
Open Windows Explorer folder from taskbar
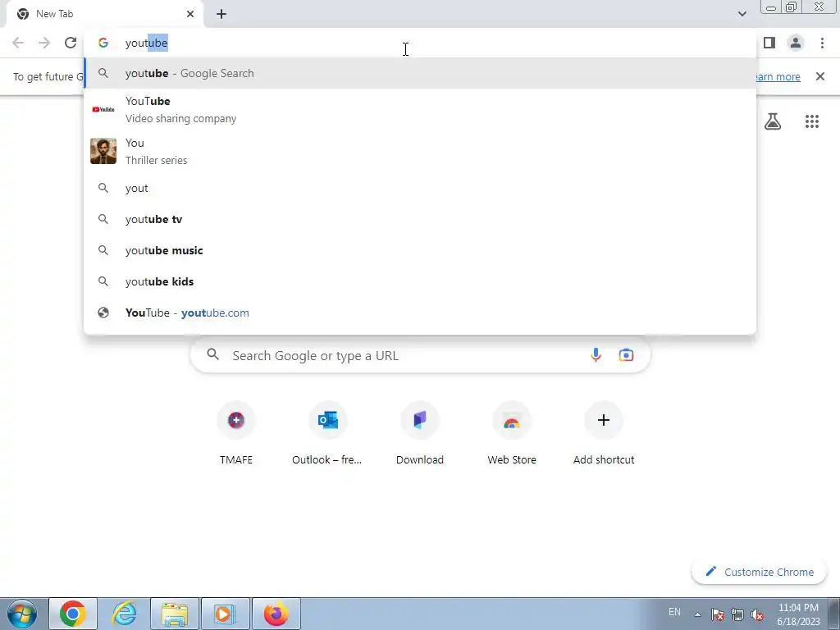175,614
